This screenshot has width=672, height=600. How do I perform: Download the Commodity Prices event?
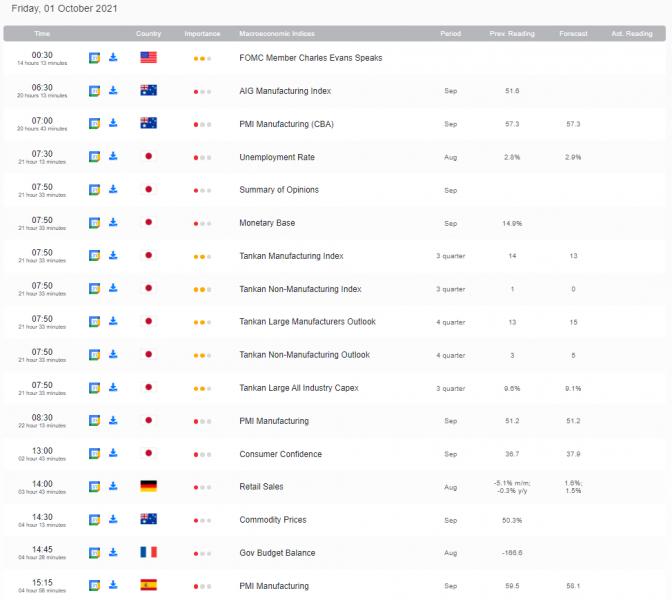[113, 519]
